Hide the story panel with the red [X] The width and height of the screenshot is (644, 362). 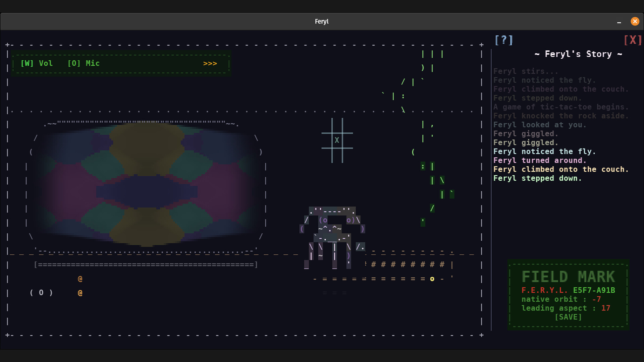tap(633, 40)
